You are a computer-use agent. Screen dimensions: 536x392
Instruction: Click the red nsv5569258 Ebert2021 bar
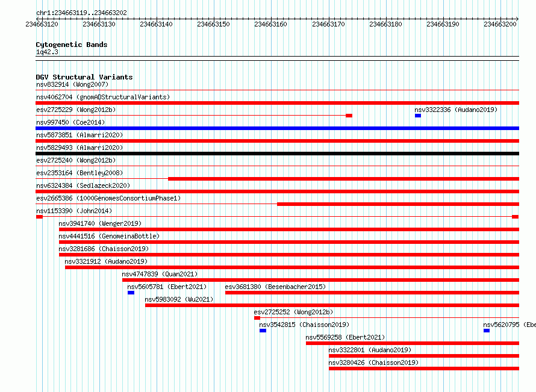[x=413, y=343]
